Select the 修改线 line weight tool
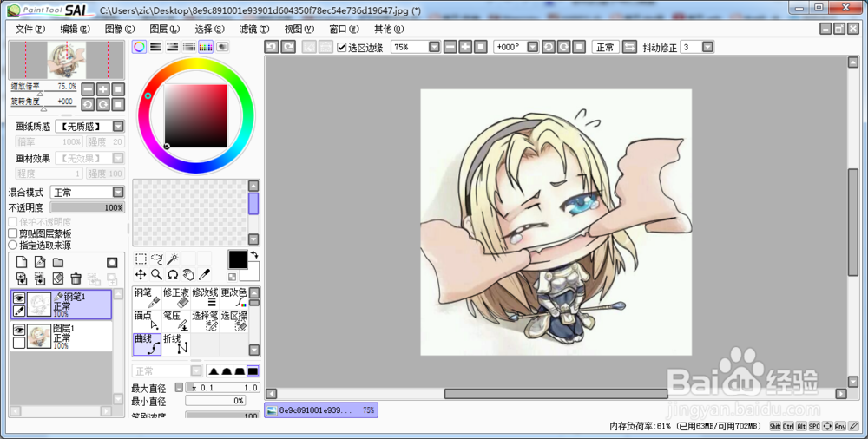 [205, 298]
